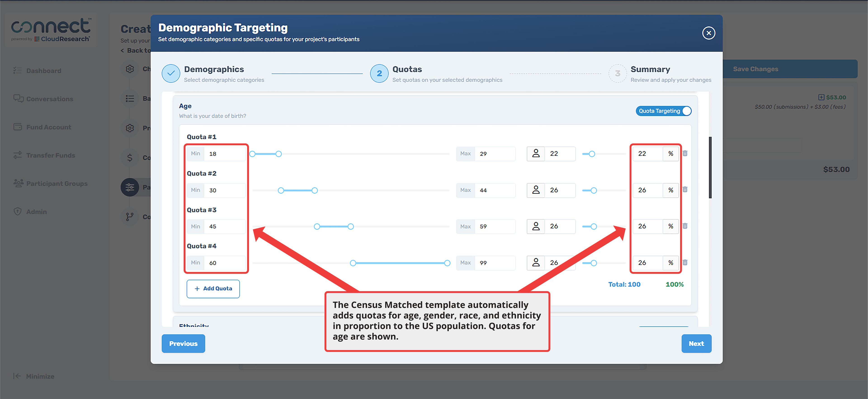Click the Quota #4 Min age field showing 60
The width and height of the screenshot is (868, 399).
pos(225,263)
